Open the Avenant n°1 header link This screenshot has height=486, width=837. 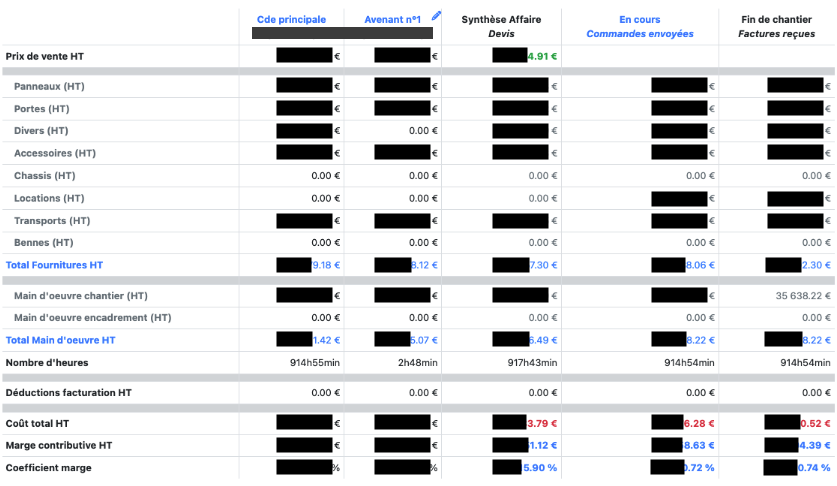pyautogui.click(x=391, y=19)
